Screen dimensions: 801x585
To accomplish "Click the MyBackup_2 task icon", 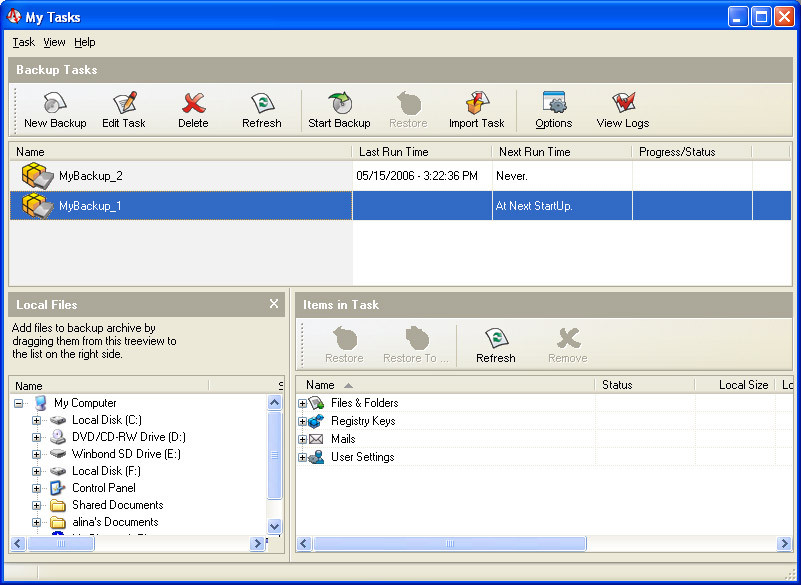I will [38, 176].
